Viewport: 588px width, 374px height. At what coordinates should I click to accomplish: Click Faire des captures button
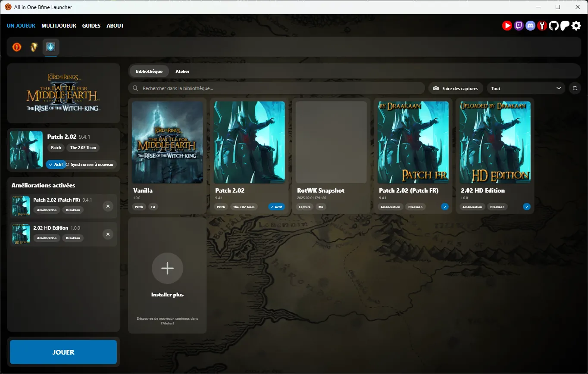(x=456, y=88)
